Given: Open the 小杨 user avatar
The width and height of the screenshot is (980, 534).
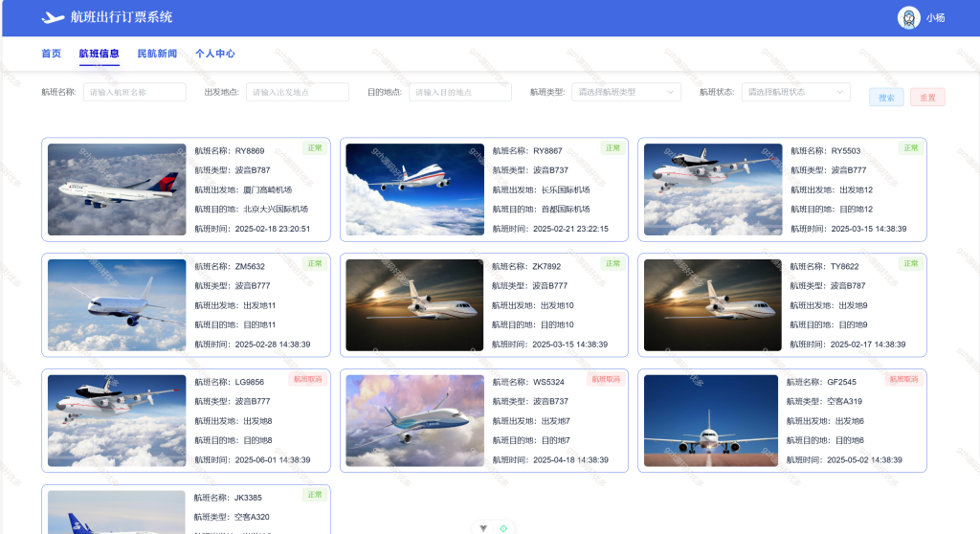Looking at the screenshot, I should (x=909, y=17).
